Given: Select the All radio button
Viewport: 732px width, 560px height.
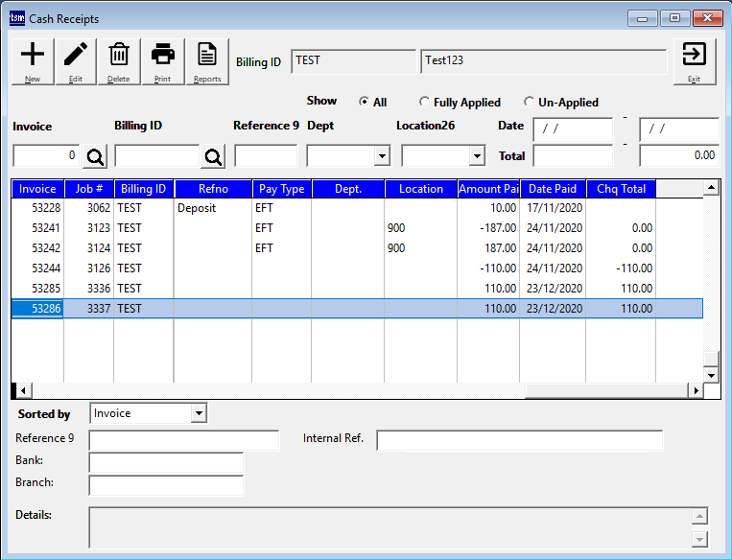Looking at the screenshot, I should pos(364,102).
